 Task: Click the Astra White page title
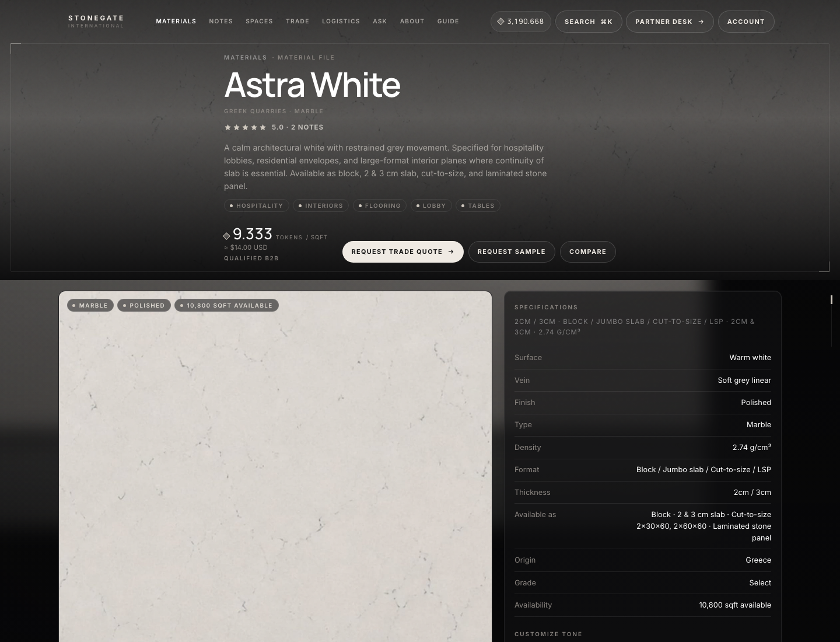(312, 85)
